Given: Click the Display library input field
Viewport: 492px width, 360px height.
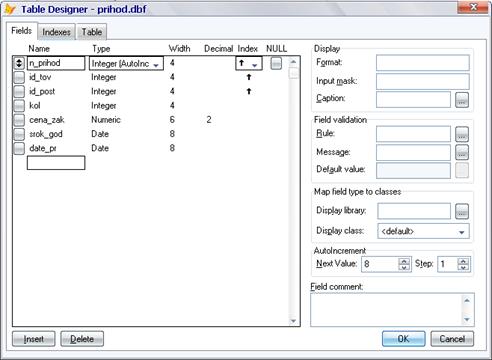Looking at the screenshot, I should tap(414, 211).
